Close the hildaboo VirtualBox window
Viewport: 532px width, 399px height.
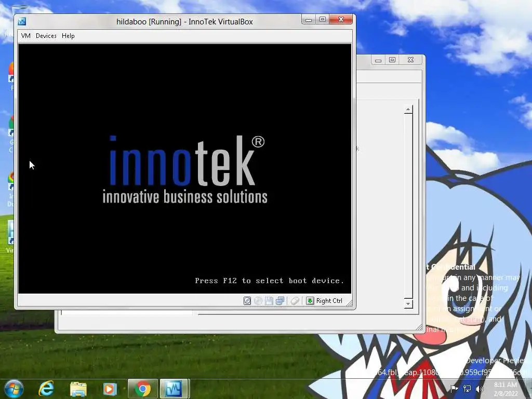341,20
